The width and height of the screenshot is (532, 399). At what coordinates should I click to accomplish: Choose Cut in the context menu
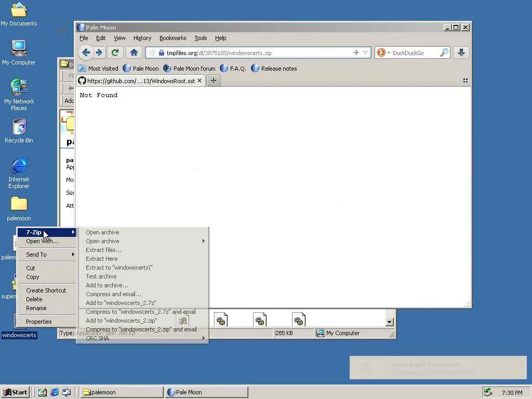(x=46, y=268)
